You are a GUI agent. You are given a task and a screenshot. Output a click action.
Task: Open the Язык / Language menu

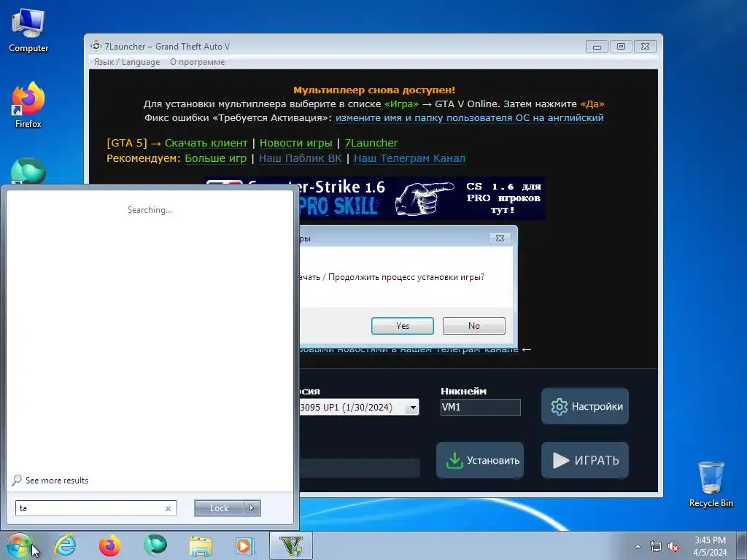point(127,62)
